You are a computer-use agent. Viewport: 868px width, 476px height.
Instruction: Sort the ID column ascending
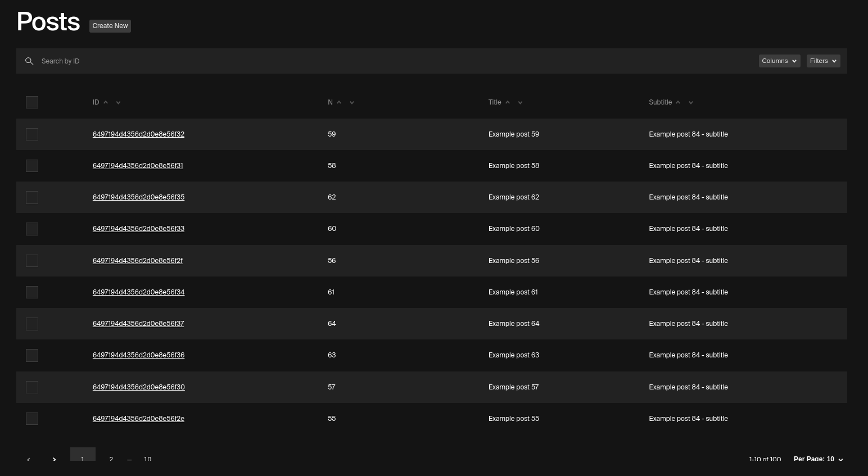[x=106, y=102]
